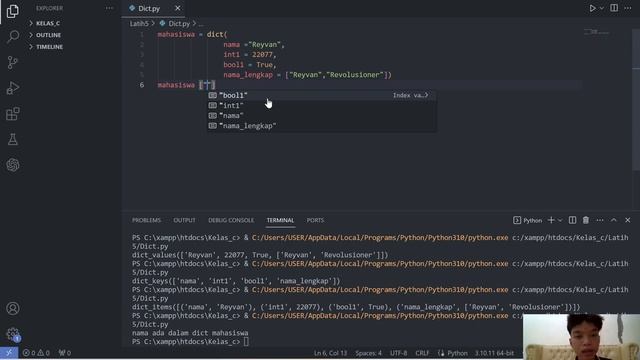Expand the TIMELINE section
The image size is (640, 360).
click(x=49, y=47)
